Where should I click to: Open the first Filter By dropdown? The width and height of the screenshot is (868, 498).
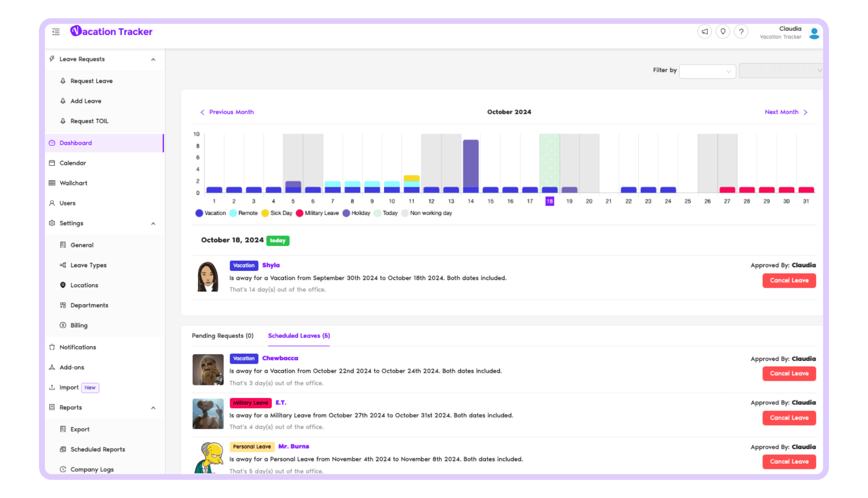(707, 70)
